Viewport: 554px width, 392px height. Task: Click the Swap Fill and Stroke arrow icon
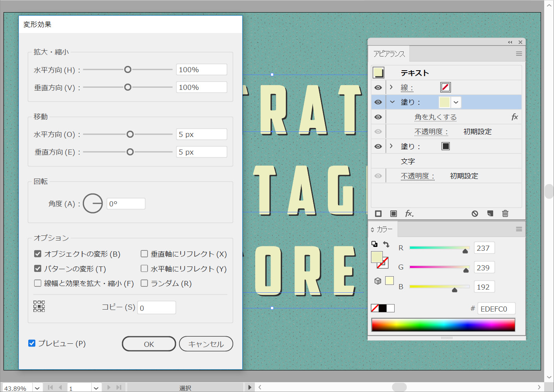(x=386, y=244)
